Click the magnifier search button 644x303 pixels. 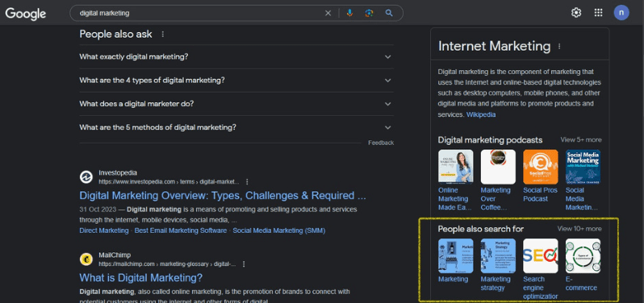(389, 13)
